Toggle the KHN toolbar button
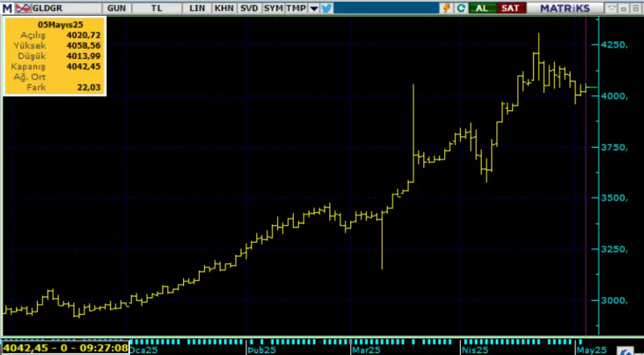Screen dimensions: 644x355 pyautogui.click(x=224, y=8)
